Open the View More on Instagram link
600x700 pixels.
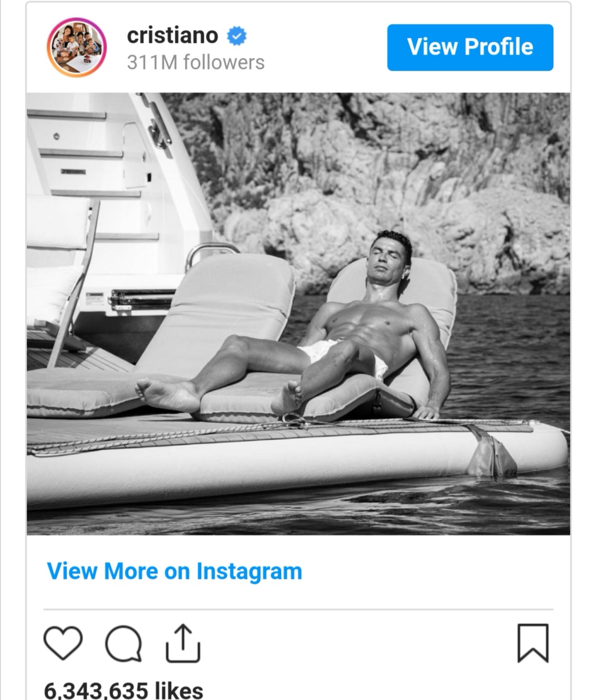174,571
